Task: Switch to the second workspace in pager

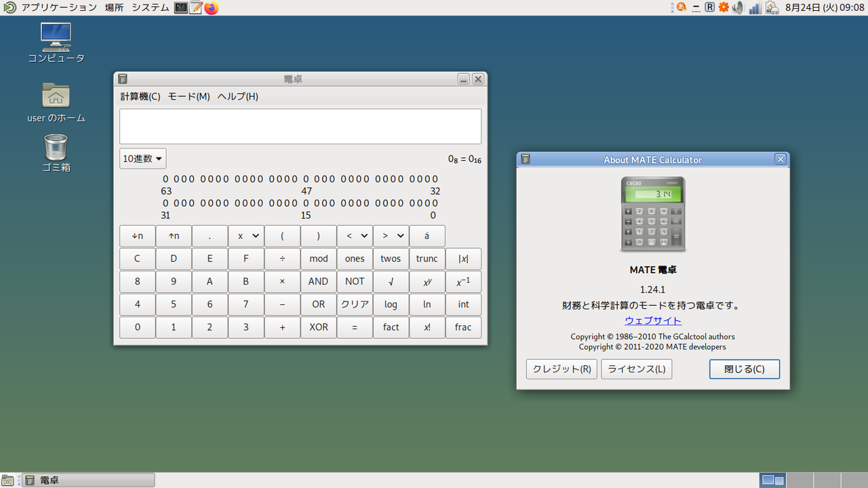Action: coord(800,480)
